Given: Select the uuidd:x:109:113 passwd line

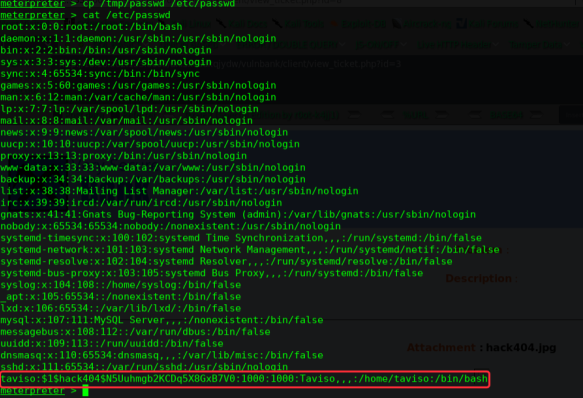Looking at the screenshot, I should tap(112, 343).
